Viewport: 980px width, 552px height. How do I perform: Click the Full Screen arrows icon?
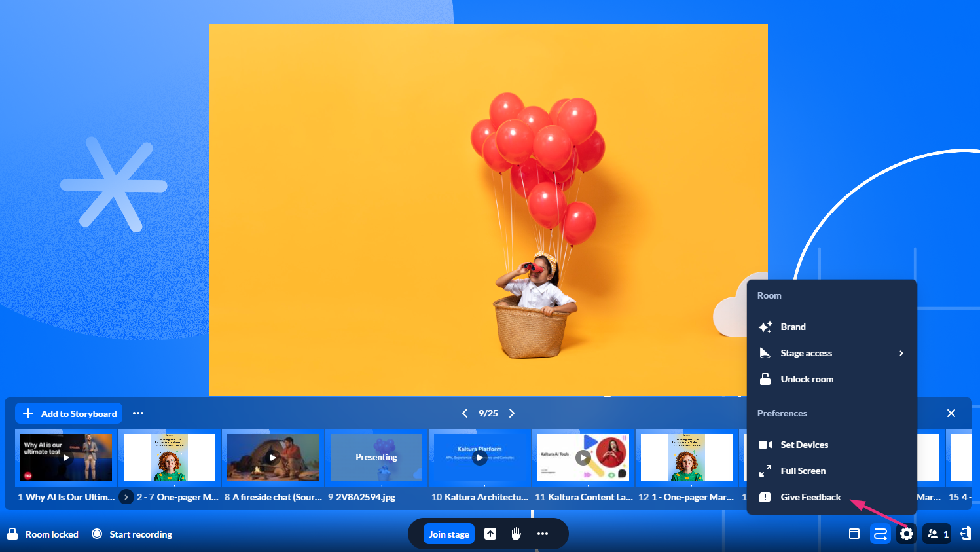[765, 471]
